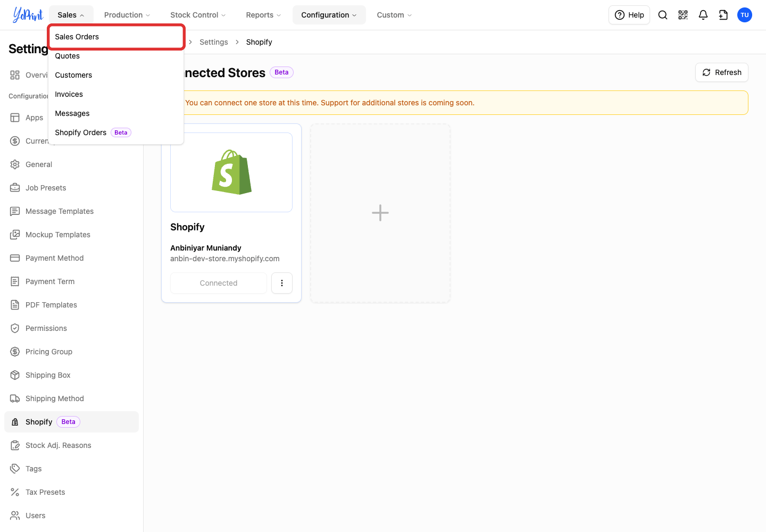Open the search magnifier icon
This screenshot has height=532, width=766.
tap(663, 15)
